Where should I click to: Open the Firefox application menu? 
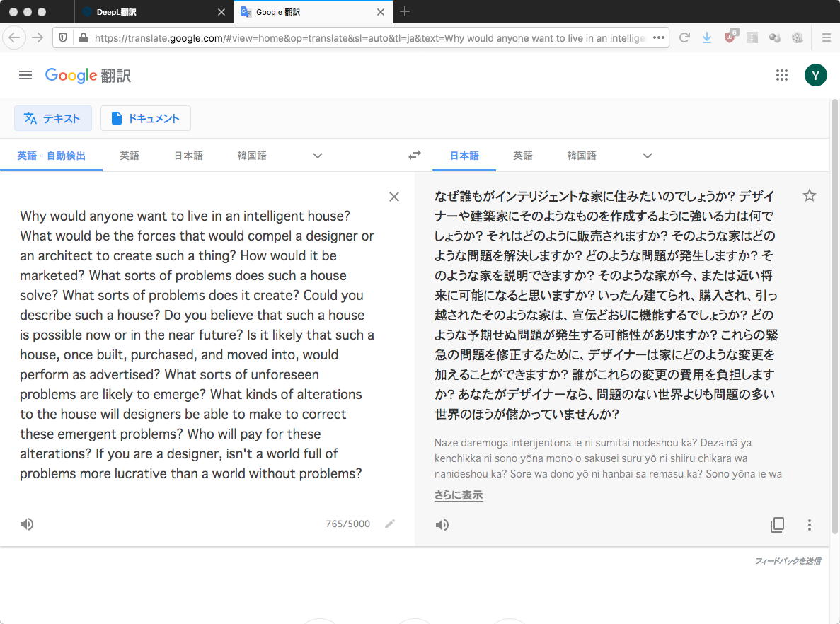coord(826,37)
